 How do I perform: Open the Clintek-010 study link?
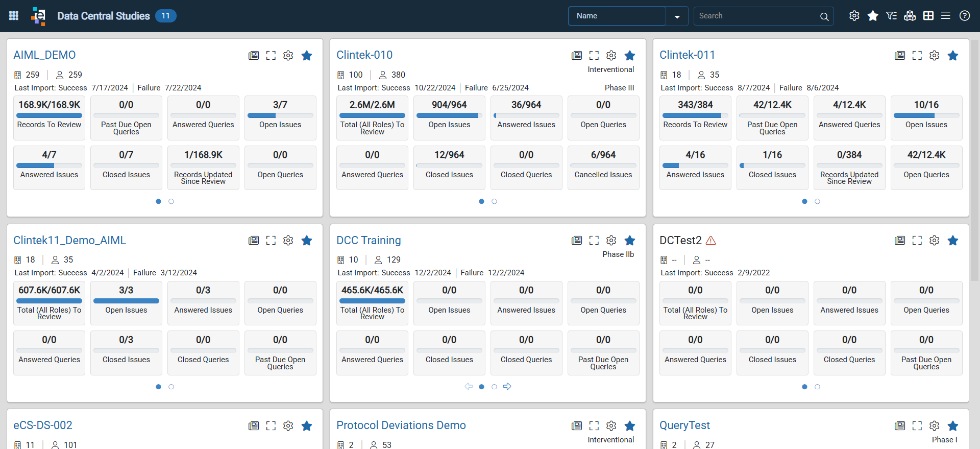pyautogui.click(x=364, y=55)
